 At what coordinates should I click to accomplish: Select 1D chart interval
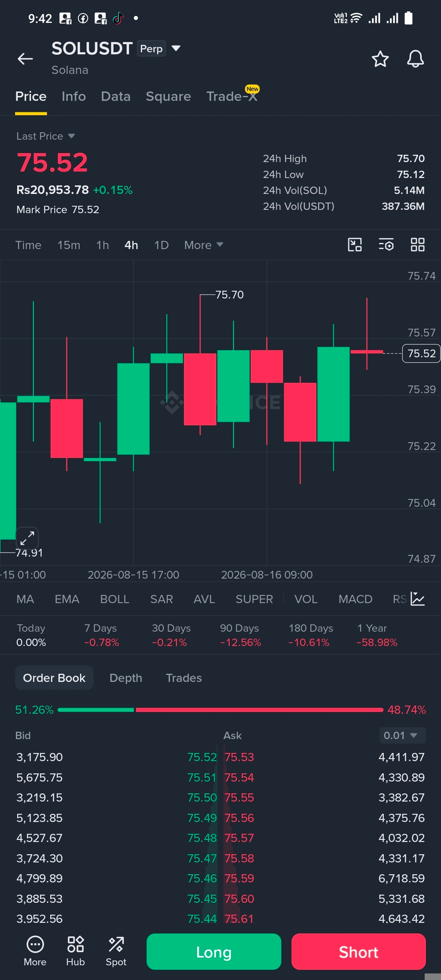pyautogui.click(x=161, y=245)
